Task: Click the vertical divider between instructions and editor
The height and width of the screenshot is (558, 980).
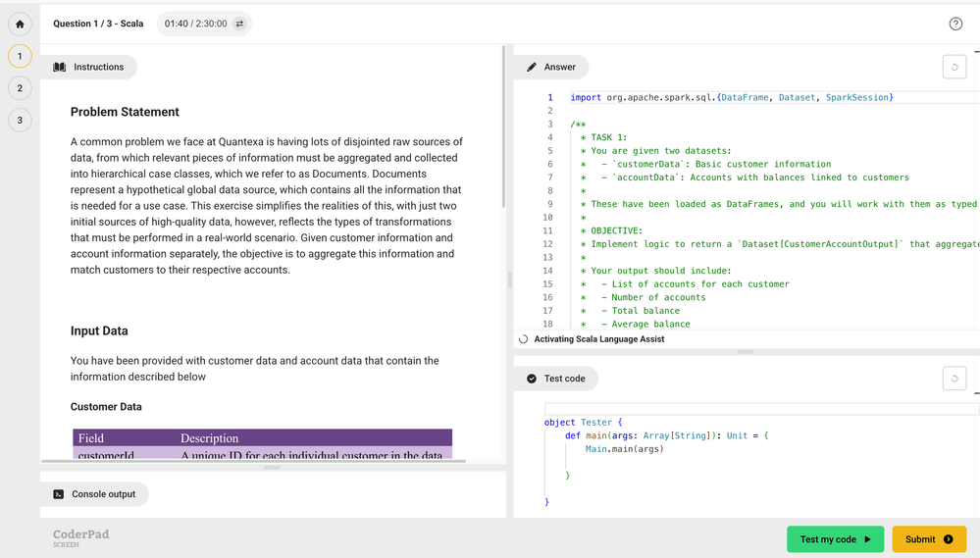Action: click(509, 279)
